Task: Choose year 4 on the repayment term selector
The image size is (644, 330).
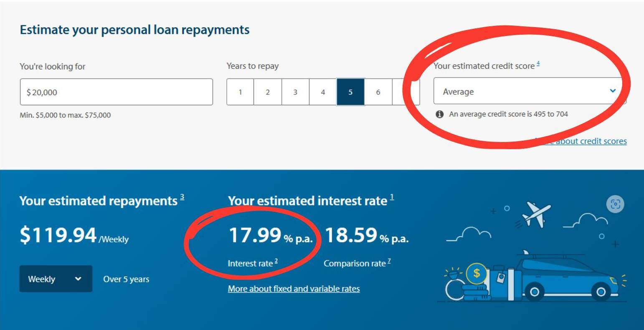Action: pos(323,91)
